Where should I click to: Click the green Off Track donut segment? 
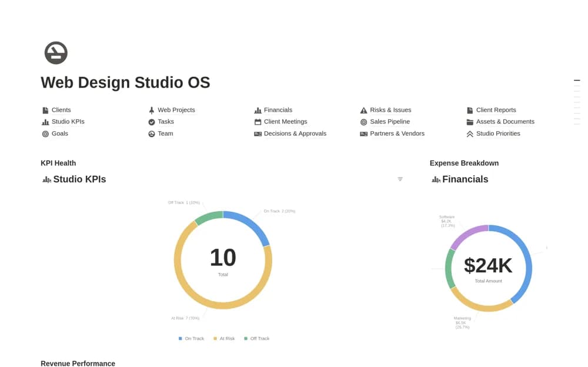[x=208, y=217]
